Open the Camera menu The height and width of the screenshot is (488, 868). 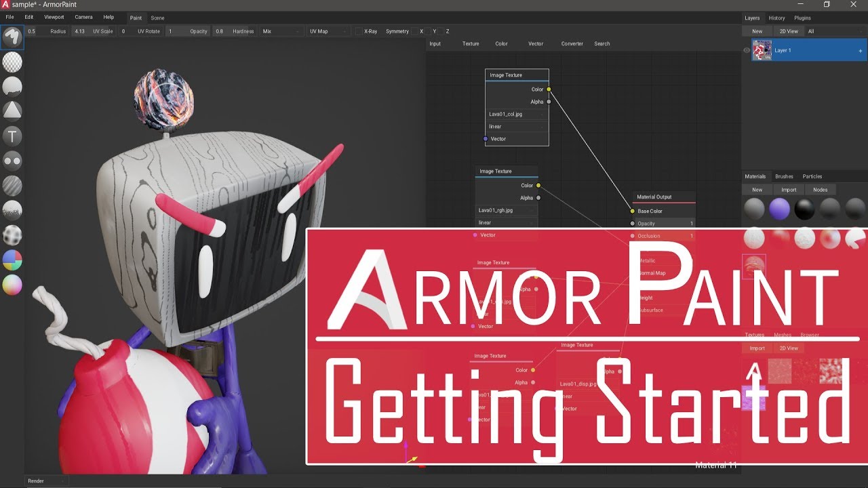(x=84, y=17)
